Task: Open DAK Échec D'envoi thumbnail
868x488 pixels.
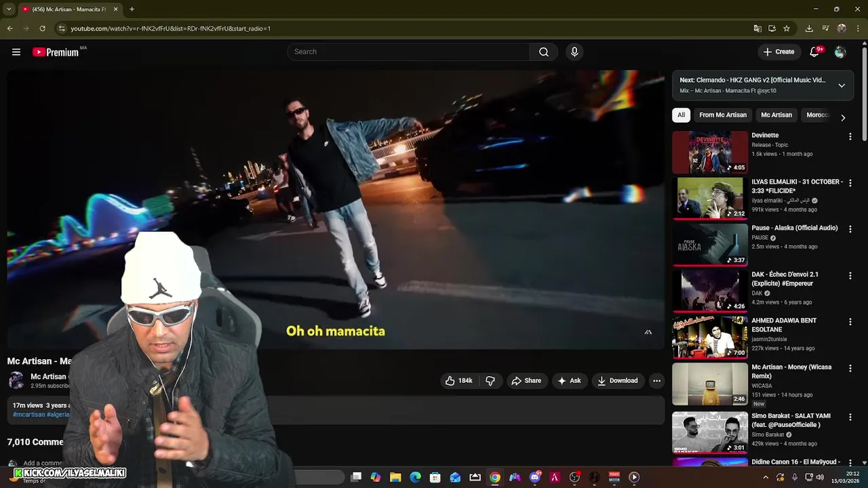Action: [x=710, y=291]
